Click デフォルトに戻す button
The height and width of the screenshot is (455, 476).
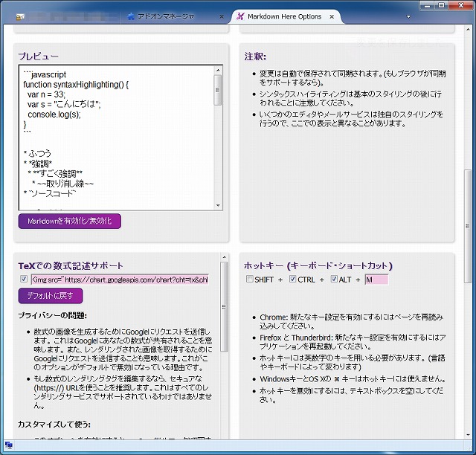click(51, 296)
